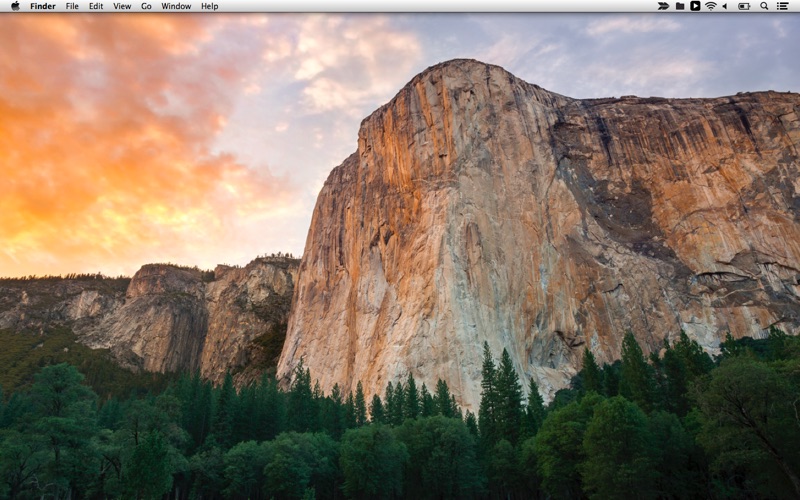The width and height of the screenshot is (800, 500).
Task: Open the Apple menu
Action: click(15, 6)
